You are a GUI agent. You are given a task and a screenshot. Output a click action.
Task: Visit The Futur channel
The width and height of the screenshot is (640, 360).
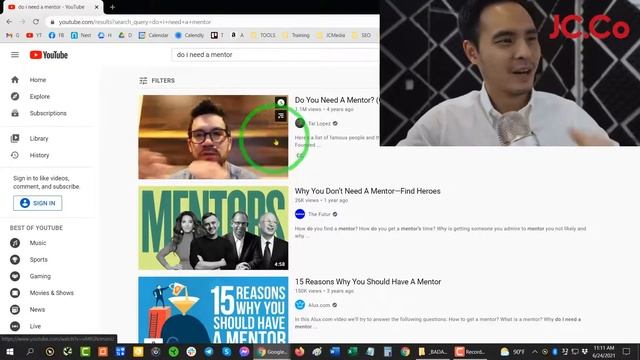tap(319, 214)
